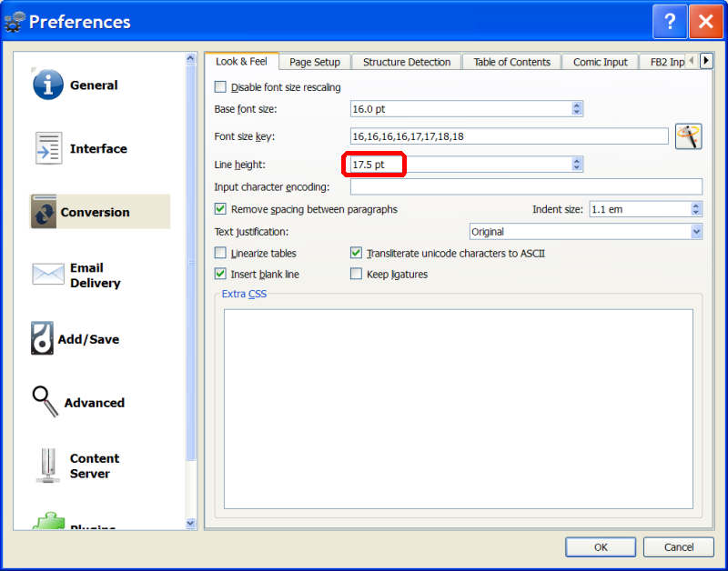Click the Line height label

tap(239, 165)
